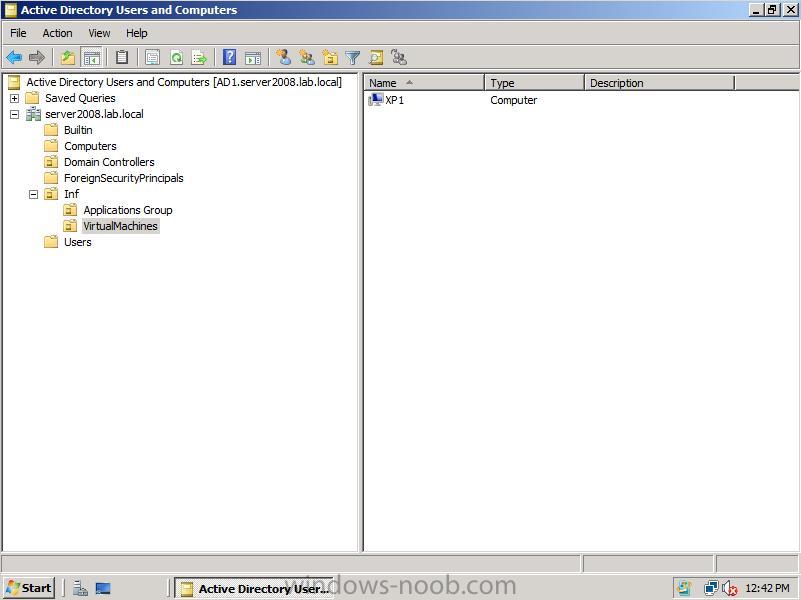Click the XP1 computer icon
Viewport: 801px width, 600px height.
(375, 100)
